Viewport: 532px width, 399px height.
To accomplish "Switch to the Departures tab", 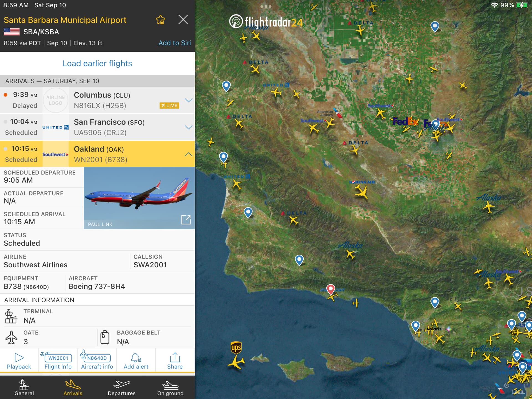I will 121,387.
